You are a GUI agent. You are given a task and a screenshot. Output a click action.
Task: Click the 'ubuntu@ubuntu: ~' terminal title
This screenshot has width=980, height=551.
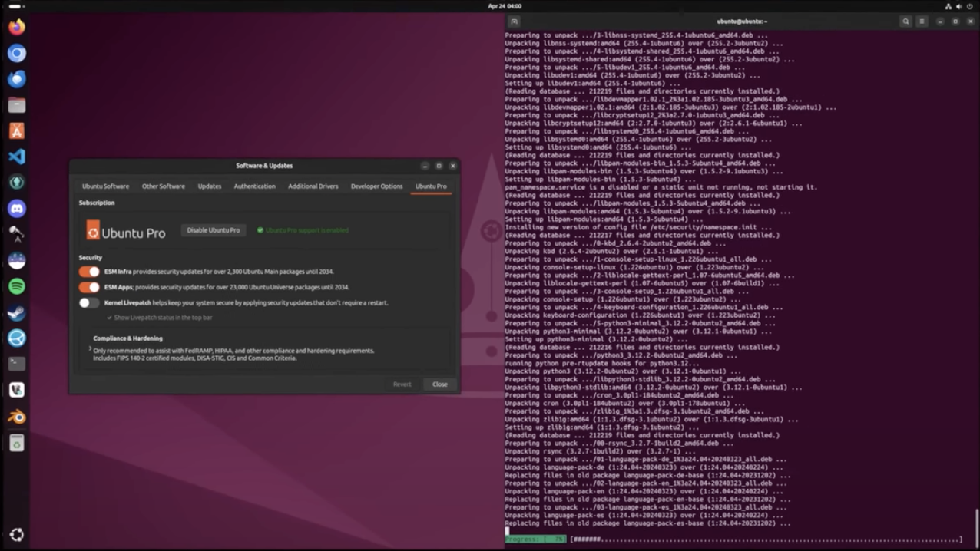click(x=743, y=21)
